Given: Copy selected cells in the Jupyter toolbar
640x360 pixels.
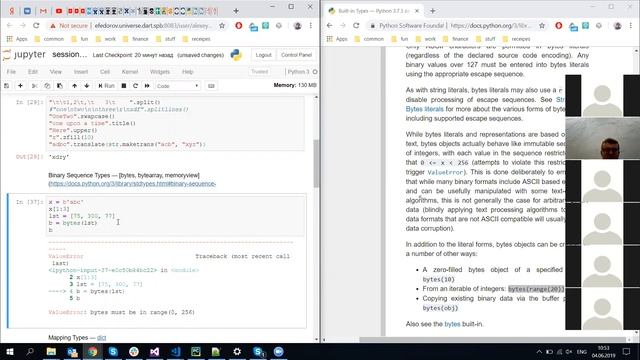Looking at the screenshot, I should tap(47, 86).
